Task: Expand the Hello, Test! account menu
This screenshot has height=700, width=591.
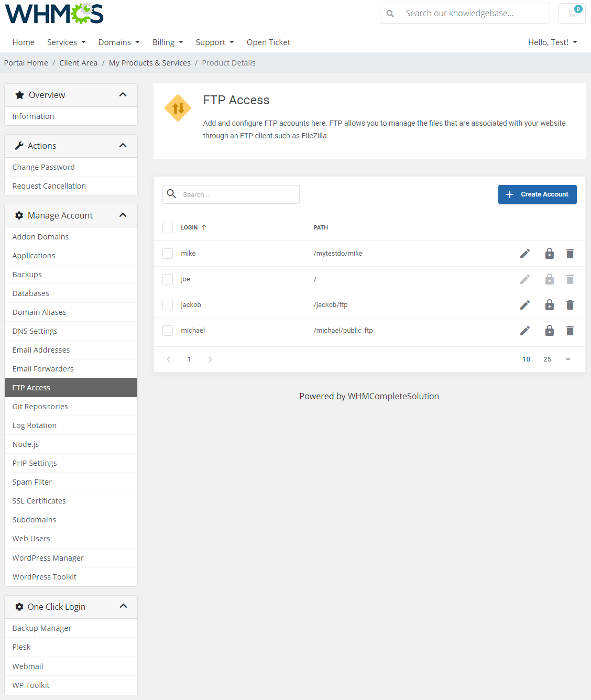Action: (552, 42)
